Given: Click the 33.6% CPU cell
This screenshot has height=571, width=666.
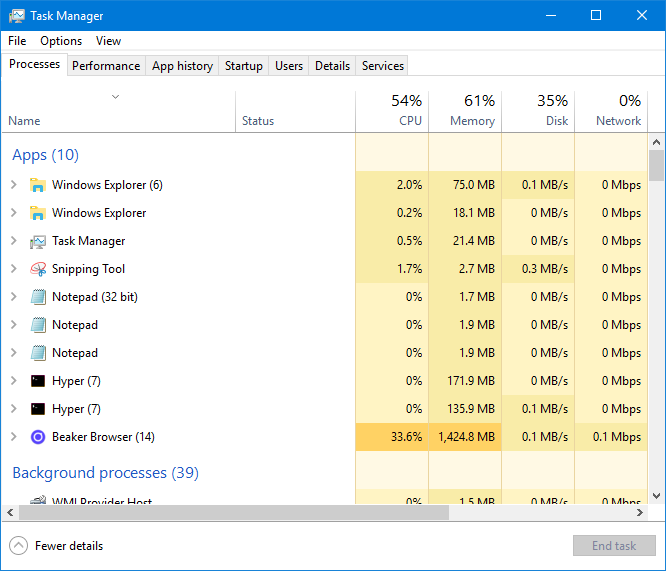Looking at the screenshot, I should pyautogui.click(x=392, y=437).
